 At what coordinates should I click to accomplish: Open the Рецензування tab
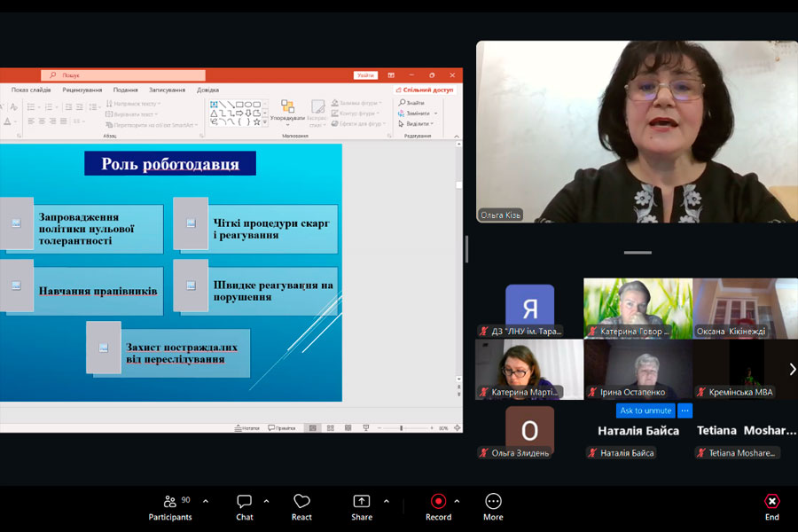click(x=82, y=90)
